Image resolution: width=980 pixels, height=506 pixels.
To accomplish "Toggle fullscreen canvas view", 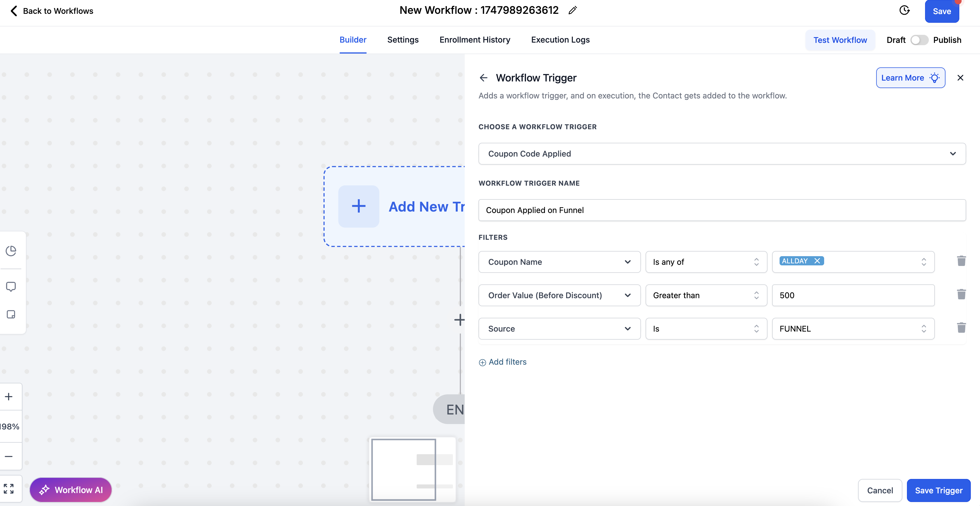I will point(9,488).
